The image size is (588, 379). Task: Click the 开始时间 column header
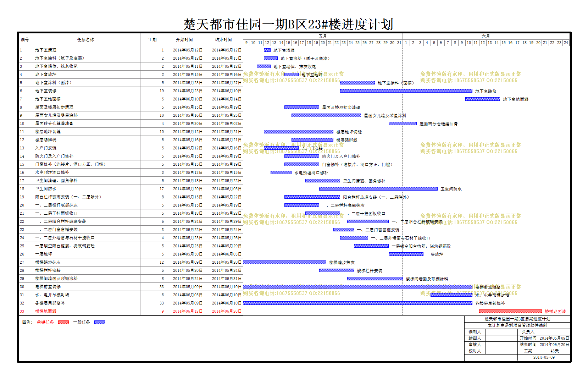tap(184, 40)
